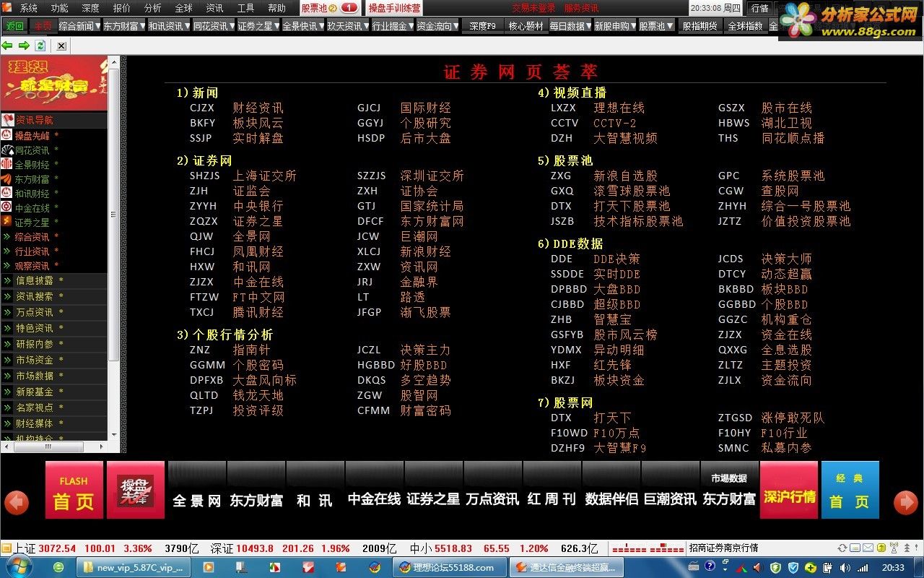
Task: Click the 东方财富 sidebar icon
Action: click(x=7, y=178)
